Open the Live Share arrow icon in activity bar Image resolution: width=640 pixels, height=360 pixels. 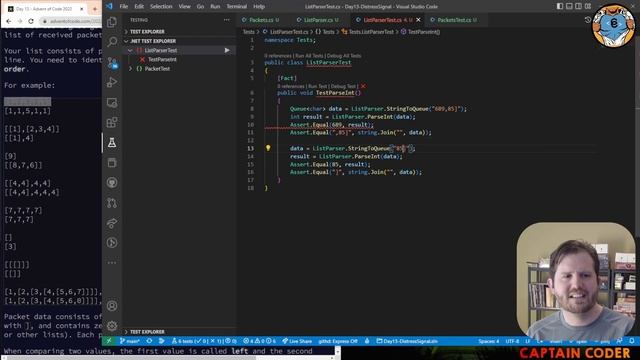pos(112,223)
